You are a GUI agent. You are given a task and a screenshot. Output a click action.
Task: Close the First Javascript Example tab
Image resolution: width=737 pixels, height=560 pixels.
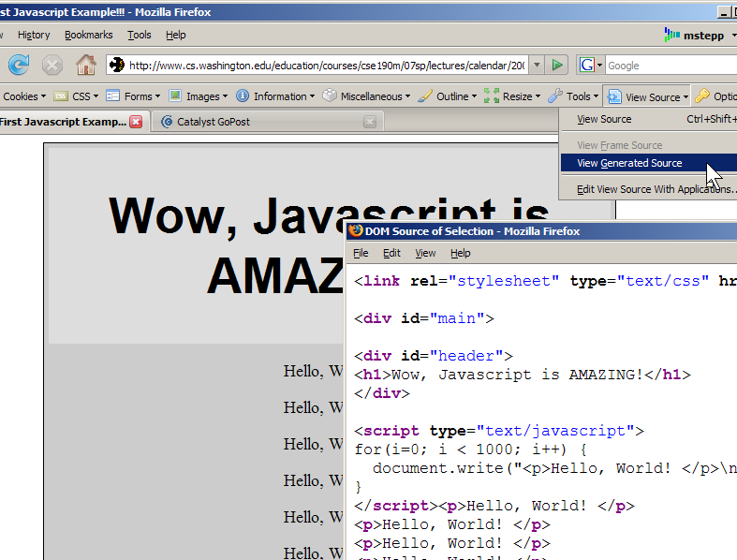click(x=136, y=122)
